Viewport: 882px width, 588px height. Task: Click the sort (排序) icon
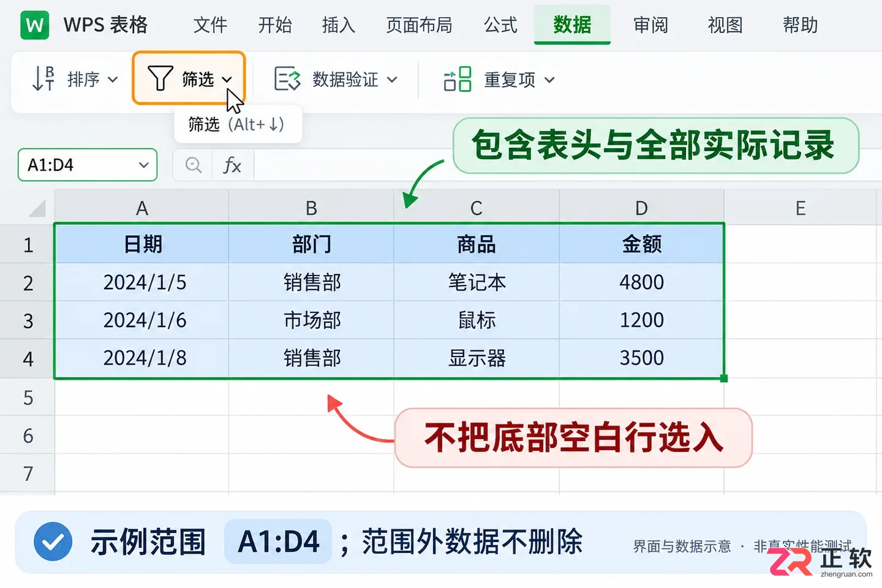pos(43,79)
